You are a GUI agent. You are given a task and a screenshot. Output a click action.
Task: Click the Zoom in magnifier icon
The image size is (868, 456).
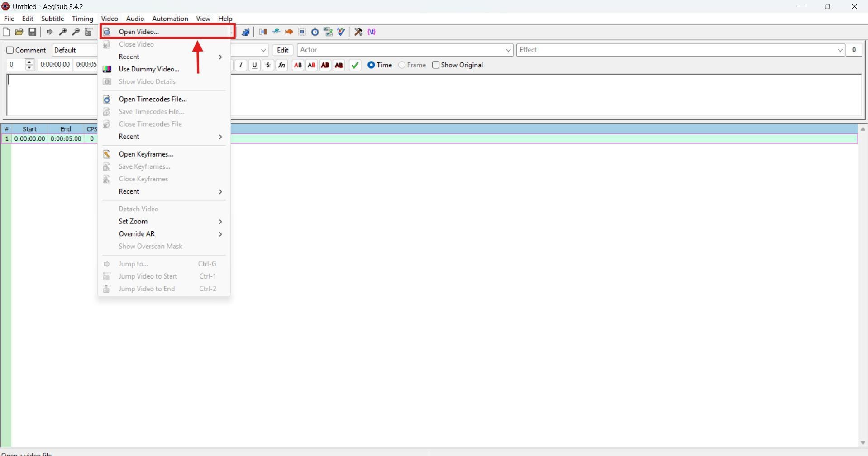[x=63, y=32]
